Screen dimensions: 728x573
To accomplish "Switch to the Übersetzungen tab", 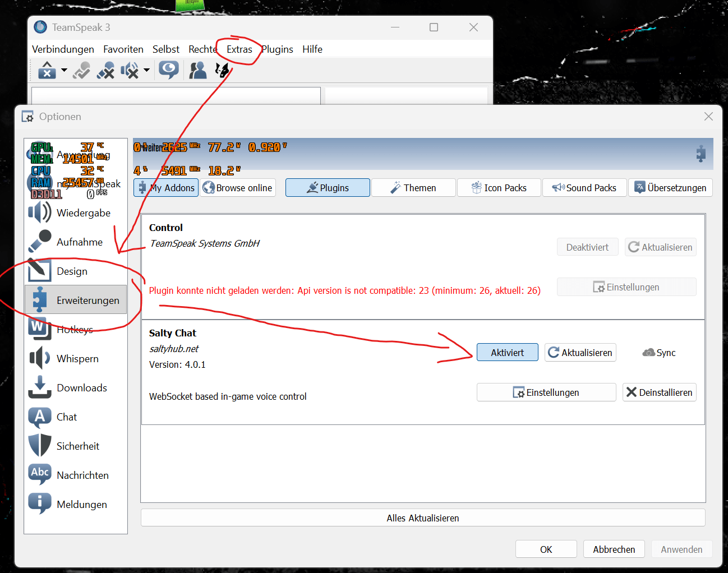I will (670, 188).
